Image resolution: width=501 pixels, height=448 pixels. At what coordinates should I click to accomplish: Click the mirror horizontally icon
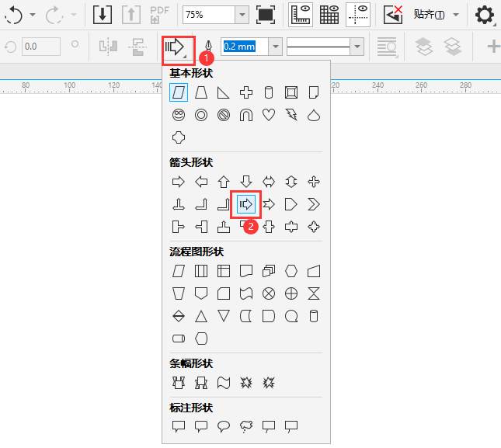(108, 47)
